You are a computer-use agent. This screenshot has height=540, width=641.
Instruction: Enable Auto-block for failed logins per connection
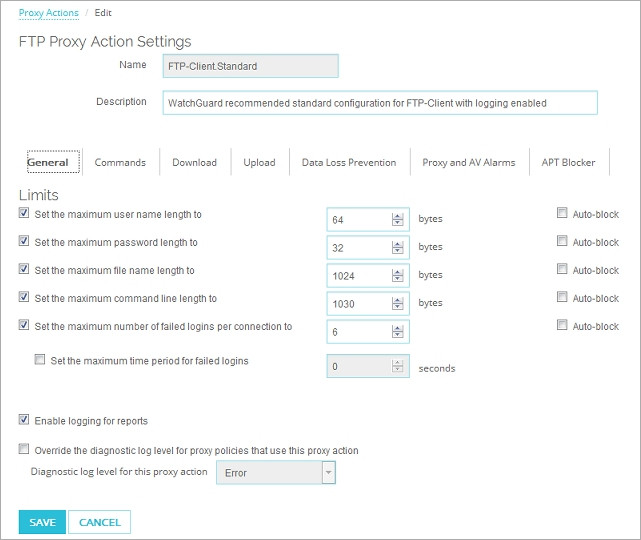562,325
